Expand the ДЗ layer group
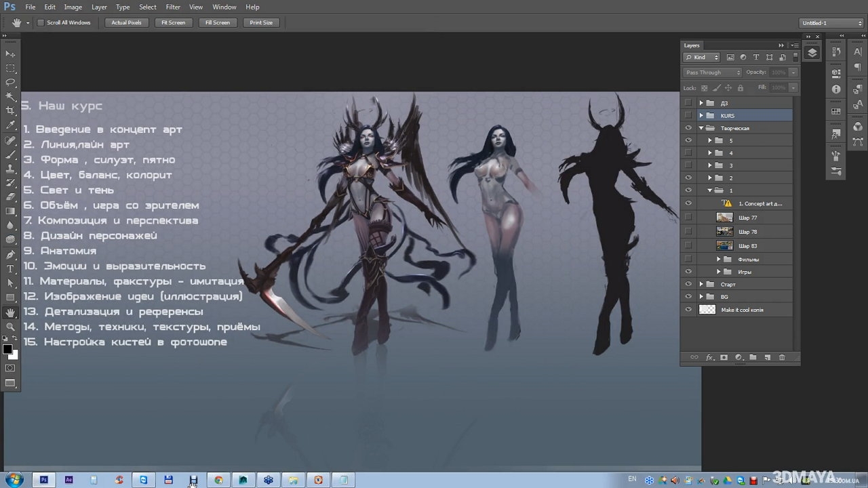This screenshot has width=868, height=488. [x=701, y=103]
